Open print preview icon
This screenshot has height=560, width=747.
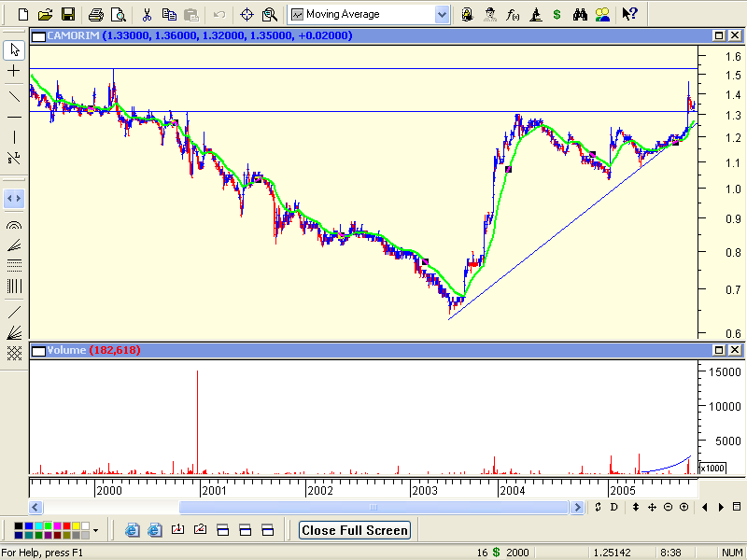tap(119, 15)
